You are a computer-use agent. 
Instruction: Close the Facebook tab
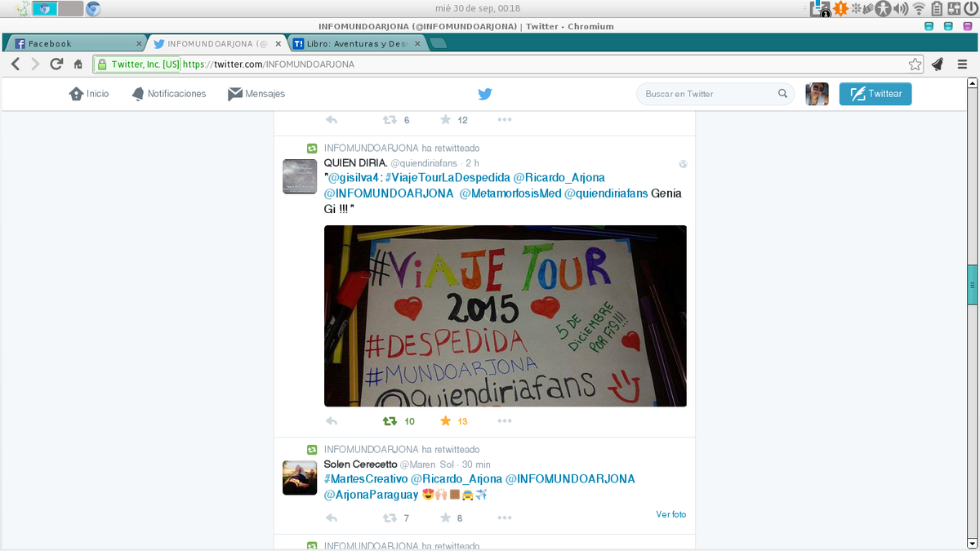click(139, 43)
